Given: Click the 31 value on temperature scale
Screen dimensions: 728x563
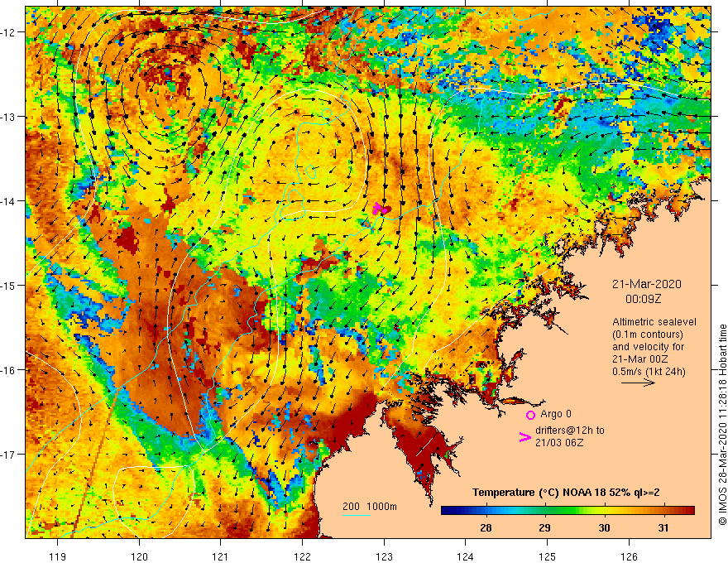Looking at the screenshot, I should (x=663, y=527).
